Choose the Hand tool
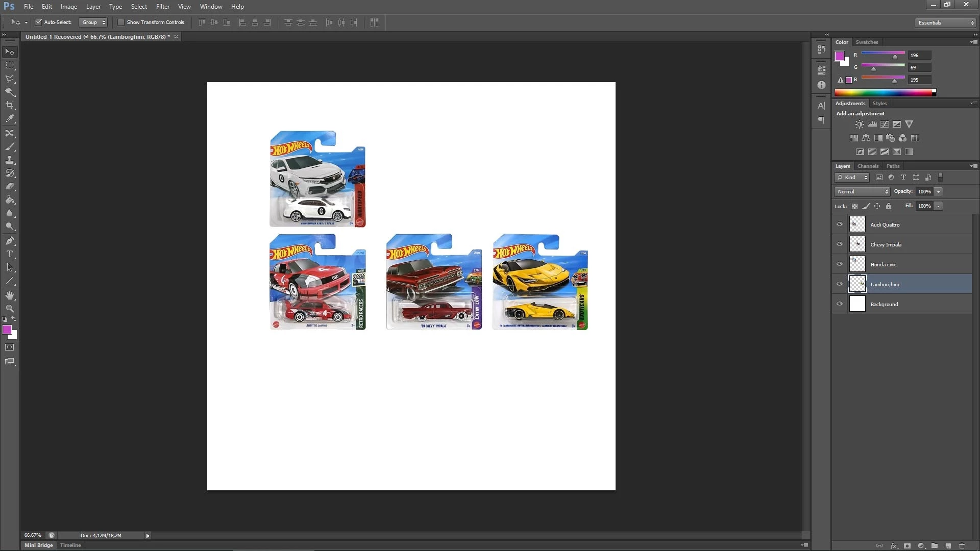 click(x=10, y=295)
